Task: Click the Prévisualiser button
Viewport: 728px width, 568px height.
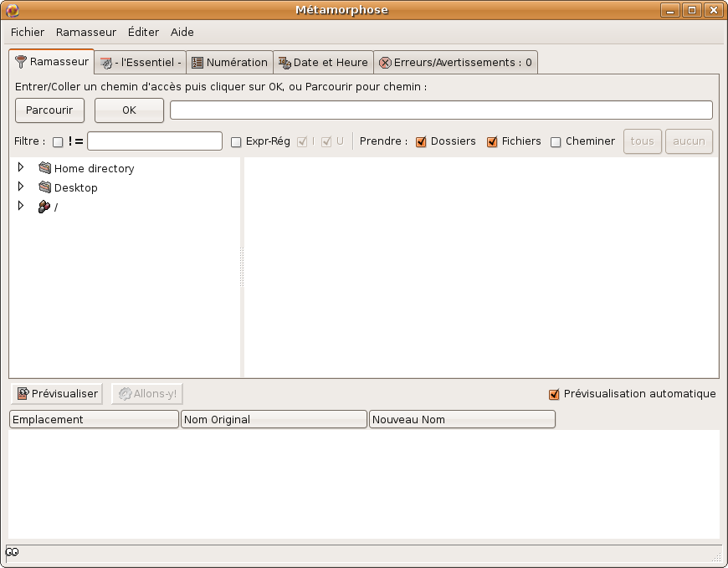Action: coord(57,393)
